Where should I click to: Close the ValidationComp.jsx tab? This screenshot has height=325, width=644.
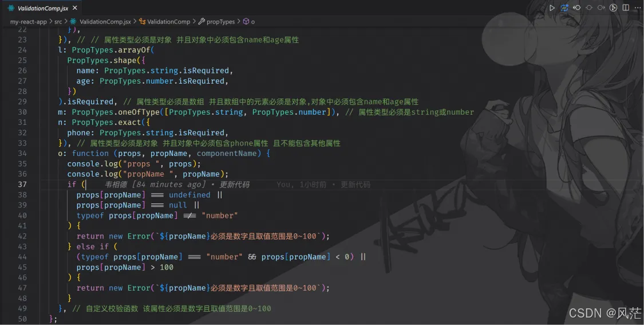pyautogui.click(x=75, y=8)
